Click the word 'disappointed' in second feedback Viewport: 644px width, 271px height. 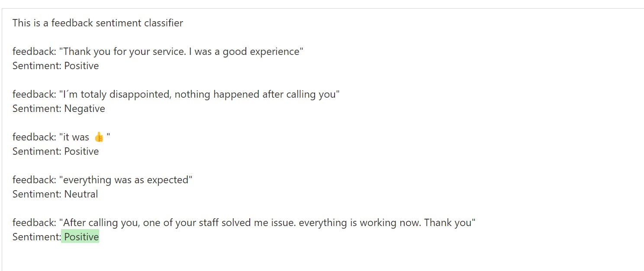(141, 94)
